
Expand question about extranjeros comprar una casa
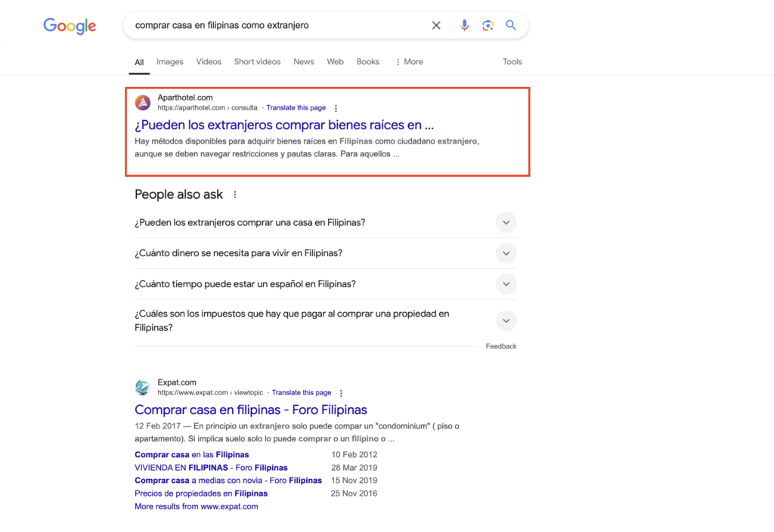[325, 223]
